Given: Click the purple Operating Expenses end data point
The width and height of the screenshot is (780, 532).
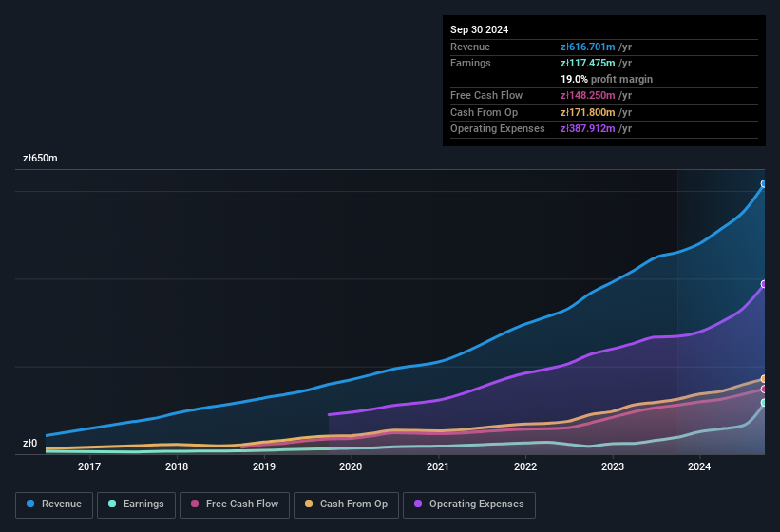Looking at the screenshot, I should pyautogui.click(x=764, y=284).
